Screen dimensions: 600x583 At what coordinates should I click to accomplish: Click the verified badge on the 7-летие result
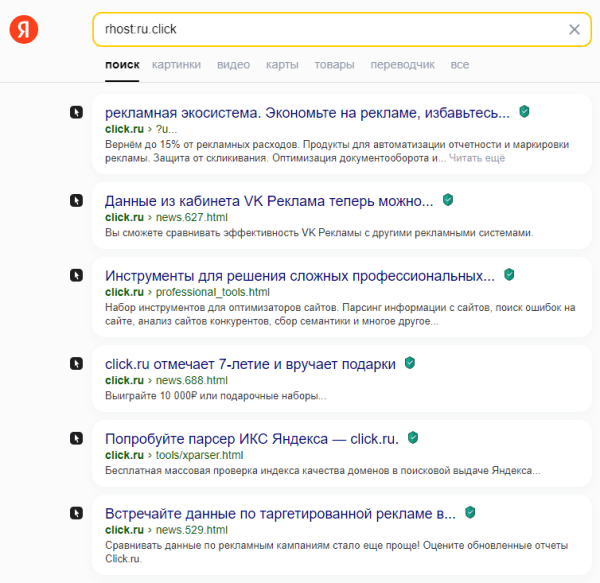coord(410,363)
